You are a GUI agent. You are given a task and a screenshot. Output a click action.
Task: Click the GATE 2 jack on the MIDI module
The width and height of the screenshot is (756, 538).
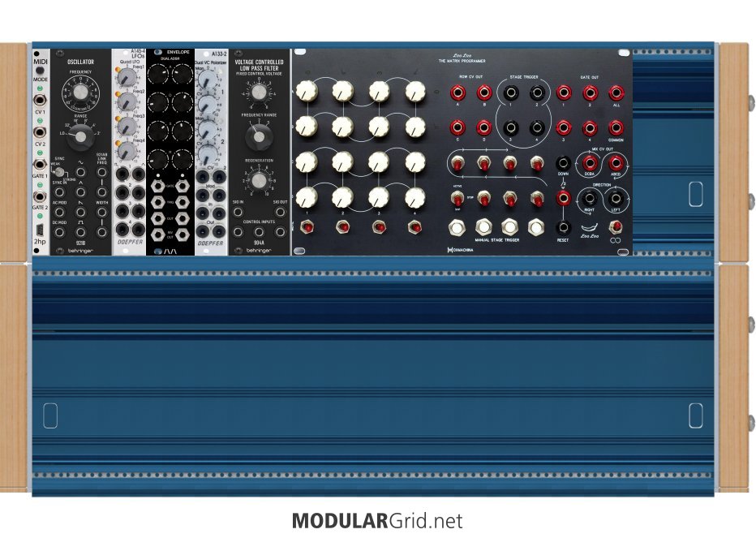[x=39, y=196]
